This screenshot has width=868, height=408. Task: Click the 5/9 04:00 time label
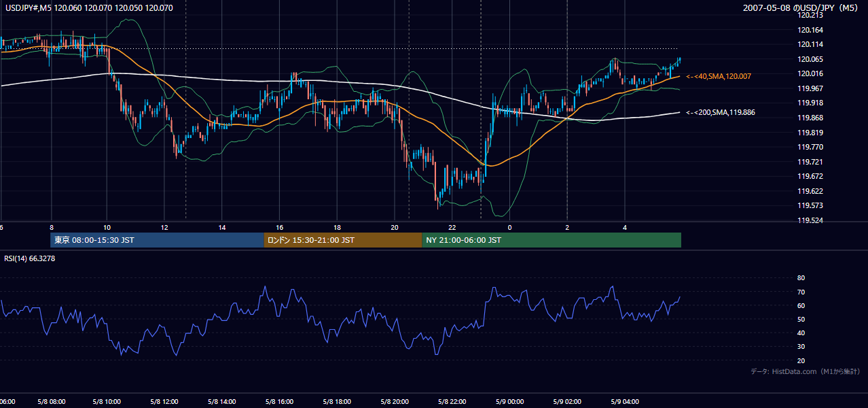pyautogui.click(x=625, y=401)
